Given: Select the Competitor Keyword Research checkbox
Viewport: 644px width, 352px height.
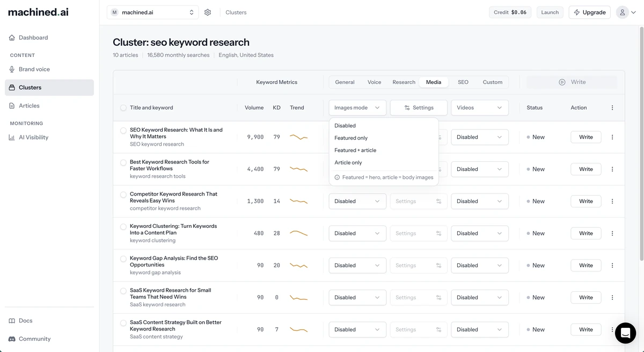Looking at the screenshot, I should (123, 195).
